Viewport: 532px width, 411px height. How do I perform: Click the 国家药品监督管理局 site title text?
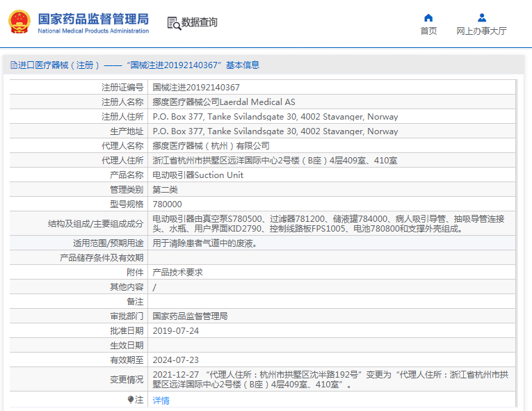click(92, 18)
